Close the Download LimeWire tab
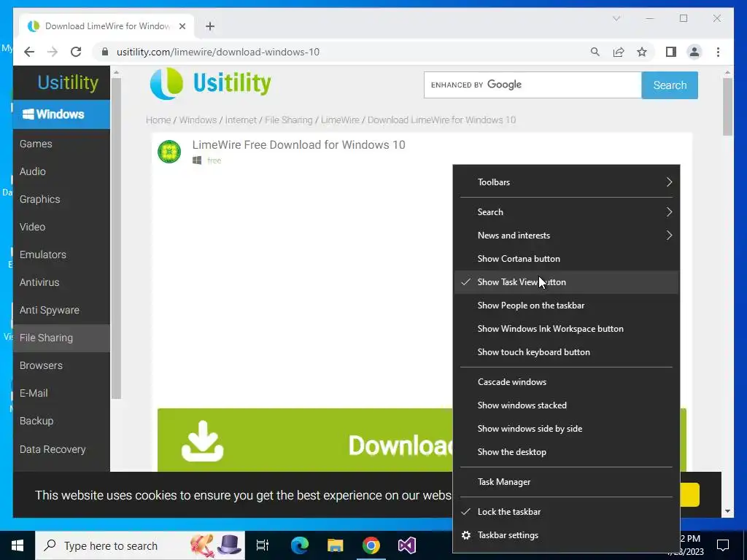 [x=182, y=26]
